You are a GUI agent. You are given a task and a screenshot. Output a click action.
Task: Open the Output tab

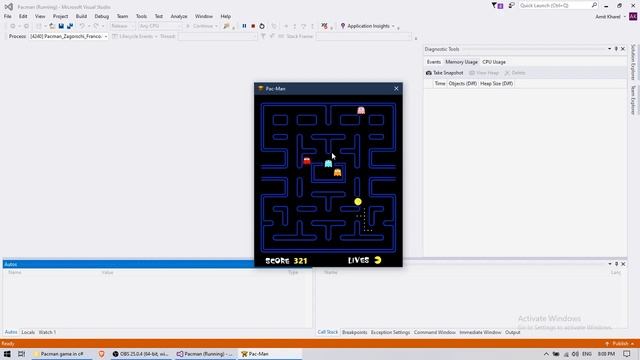coord(513,332)
